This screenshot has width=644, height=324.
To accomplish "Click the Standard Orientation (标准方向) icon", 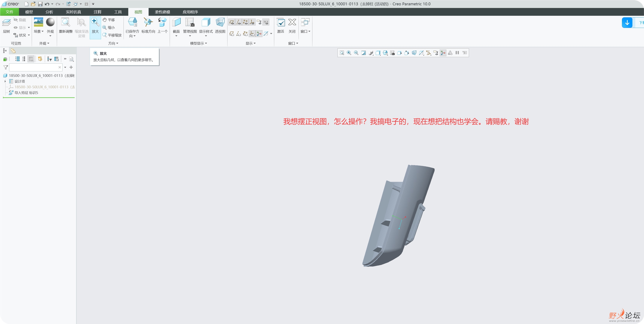I will (148, 22).
